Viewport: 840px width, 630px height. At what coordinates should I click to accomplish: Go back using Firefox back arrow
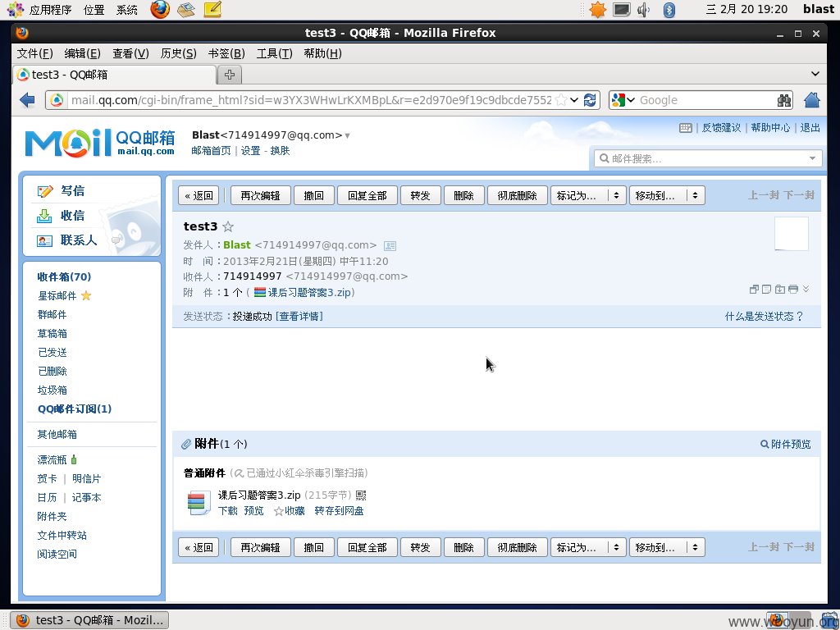tap(27, 100)
